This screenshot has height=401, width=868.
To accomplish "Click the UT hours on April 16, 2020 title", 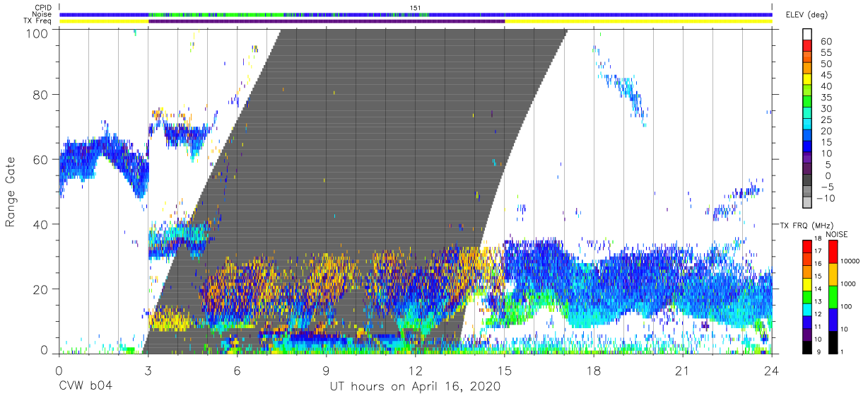I will pyautogui.click(x=415, y=387).
